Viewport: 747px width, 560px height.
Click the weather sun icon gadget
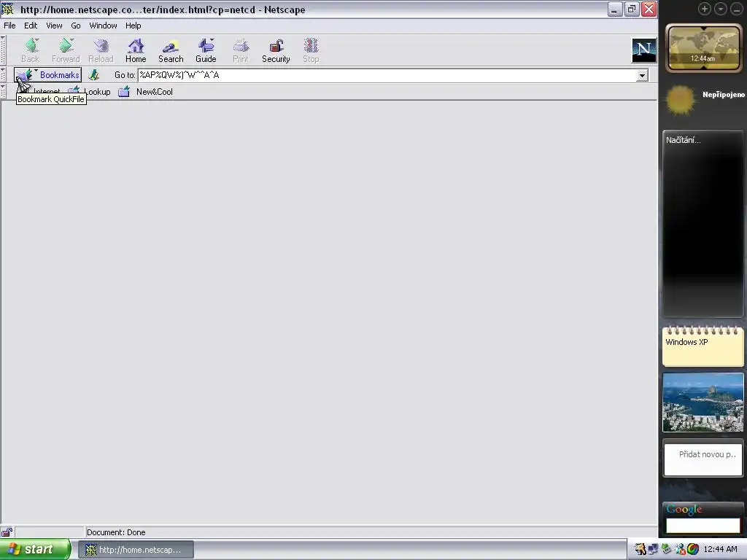click(681, 99)
